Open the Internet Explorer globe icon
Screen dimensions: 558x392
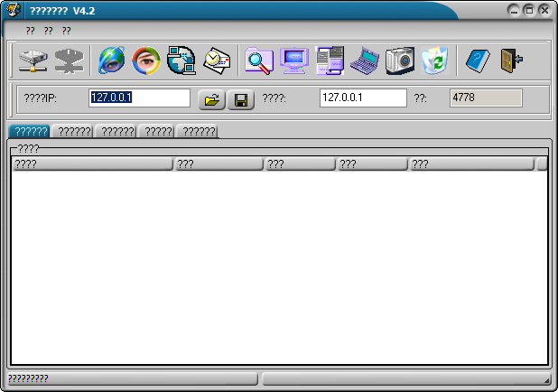pyautogui.click(x=113, y=61)
